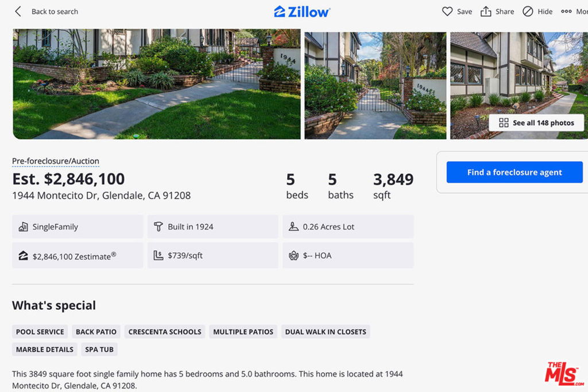The image size is (588, 392).
Task: Click the Hide circle-slash icon
Action: tap(528, 11)
